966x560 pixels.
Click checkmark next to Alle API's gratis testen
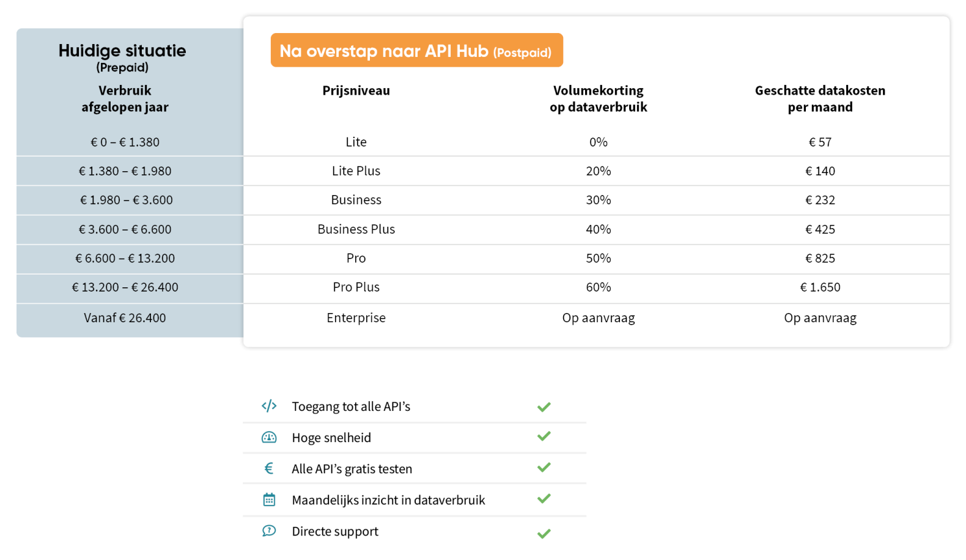544,468
